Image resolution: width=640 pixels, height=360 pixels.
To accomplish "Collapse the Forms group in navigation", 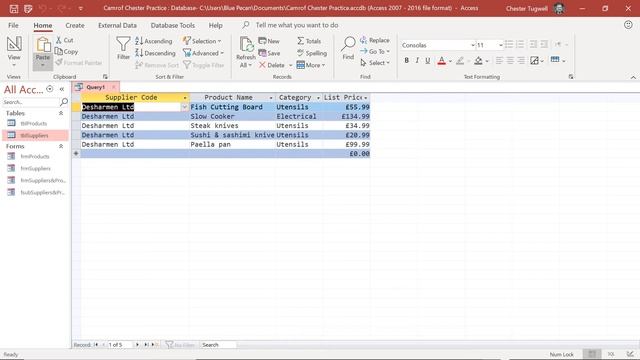I will (61, 146).
